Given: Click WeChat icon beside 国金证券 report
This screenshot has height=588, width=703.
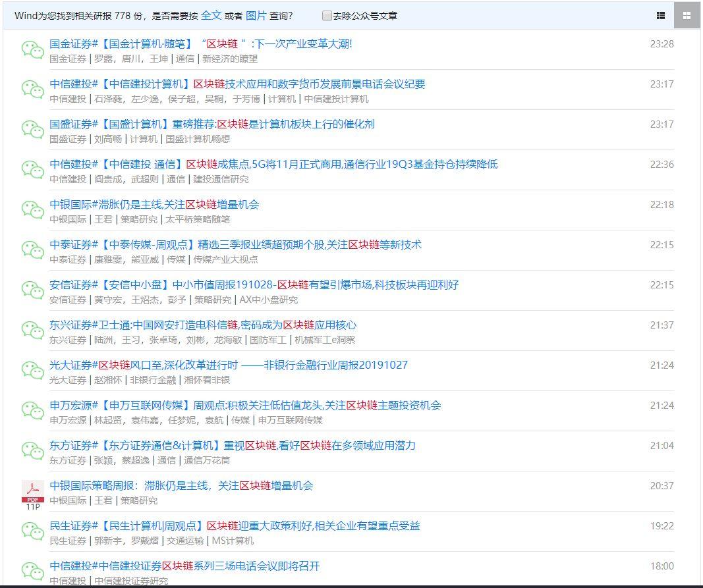Looking at the screenshot, I should [x=33, y=49].
